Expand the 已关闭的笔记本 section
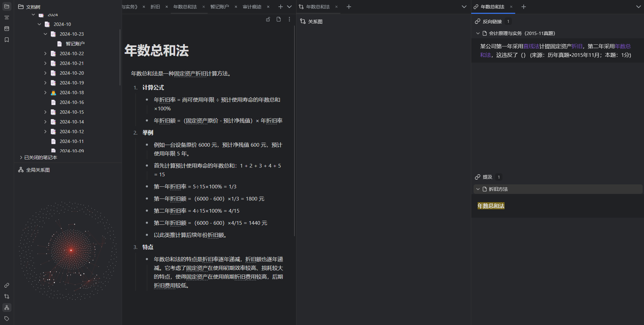The width and height of the screenshot is (644, 325). click(x=21, y=157)
